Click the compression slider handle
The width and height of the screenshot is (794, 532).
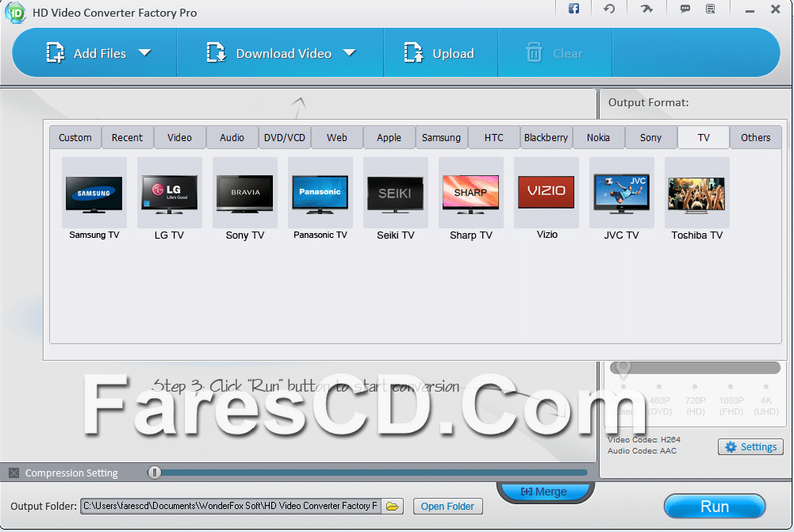(x=155, y=473)
